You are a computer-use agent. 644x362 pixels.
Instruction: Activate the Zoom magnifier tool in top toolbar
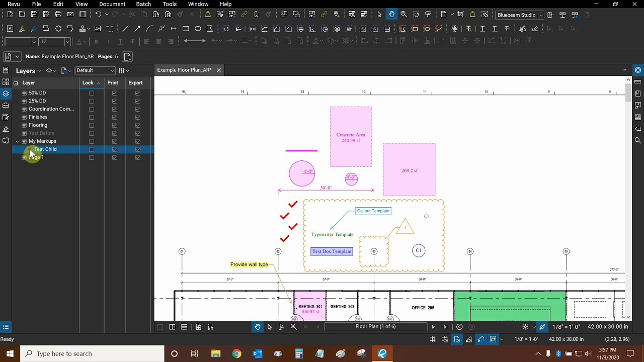(x=404, y=15)
